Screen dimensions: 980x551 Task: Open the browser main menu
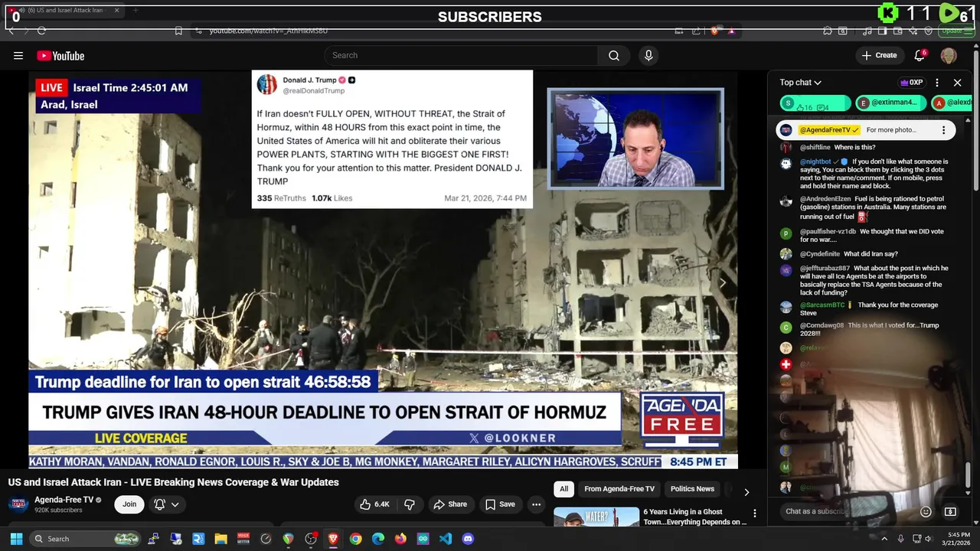click(969, 31)
